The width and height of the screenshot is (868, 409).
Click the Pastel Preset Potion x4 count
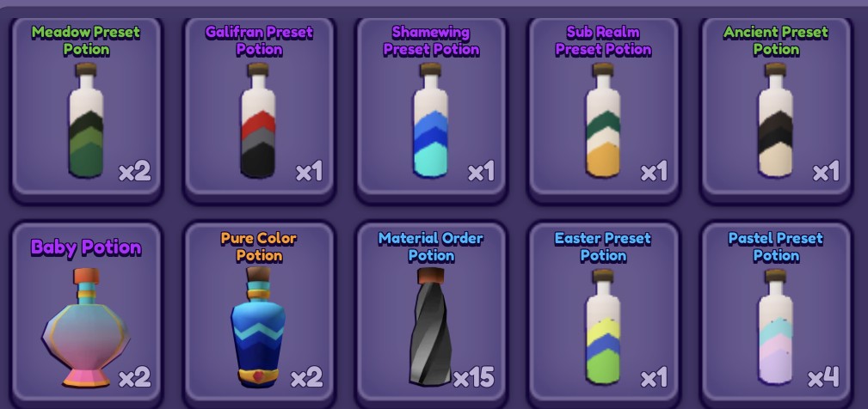coord(823,378)
